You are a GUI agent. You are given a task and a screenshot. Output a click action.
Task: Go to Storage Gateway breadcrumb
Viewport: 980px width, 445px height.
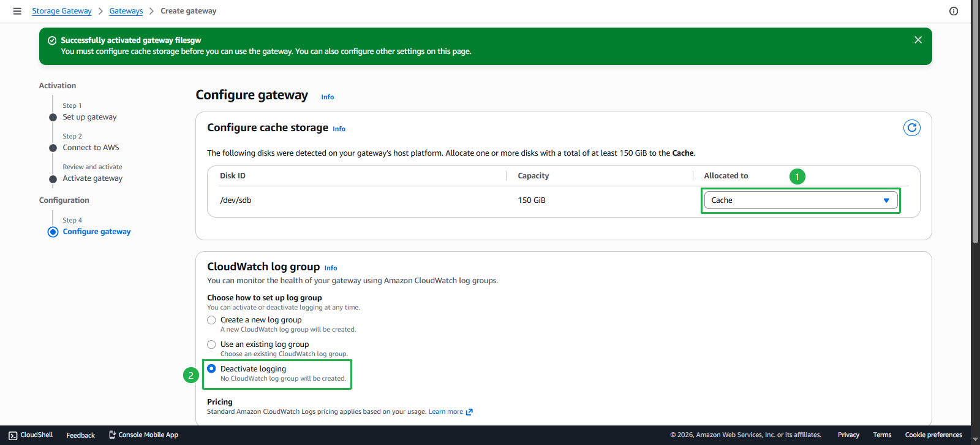(x=62, y=11)
